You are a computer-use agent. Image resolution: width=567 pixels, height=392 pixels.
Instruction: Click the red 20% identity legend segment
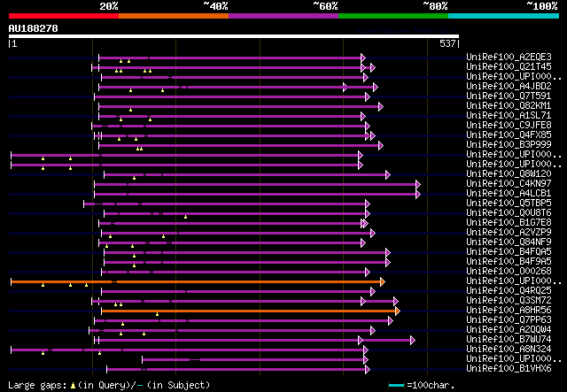tap(64, 16)
